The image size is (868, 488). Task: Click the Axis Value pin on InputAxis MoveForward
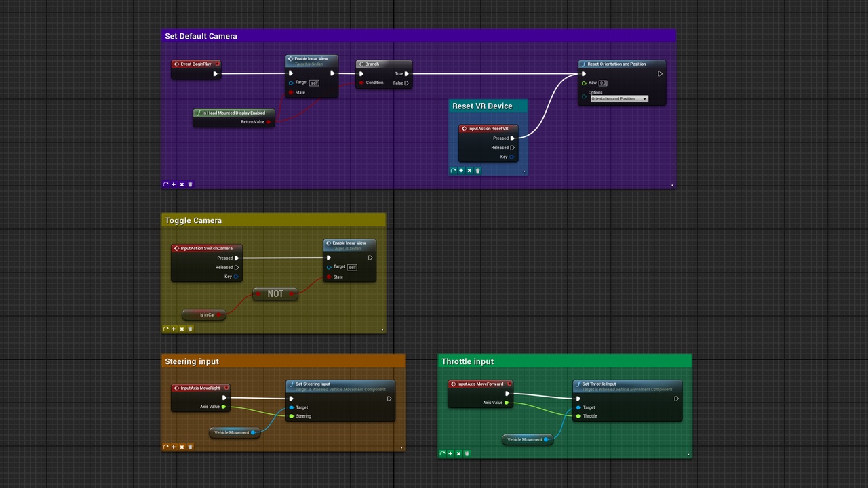coord(507,403)
